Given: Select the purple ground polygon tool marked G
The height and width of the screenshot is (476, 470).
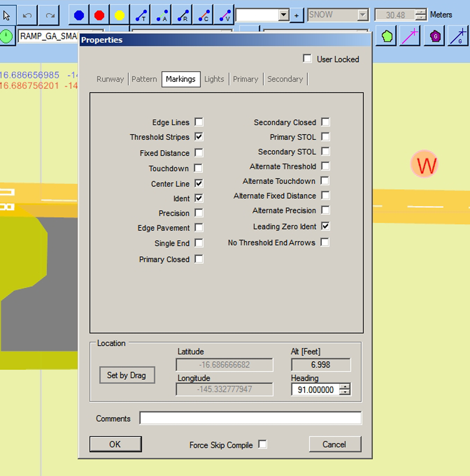Looking at the screenshot, I should 434,36.
